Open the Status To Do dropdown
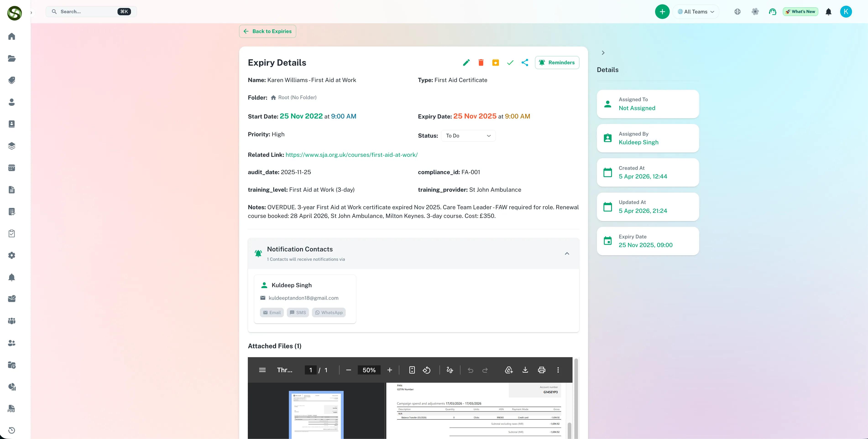The height and width of the screenshot is (439, 868). tap(468, 136)
